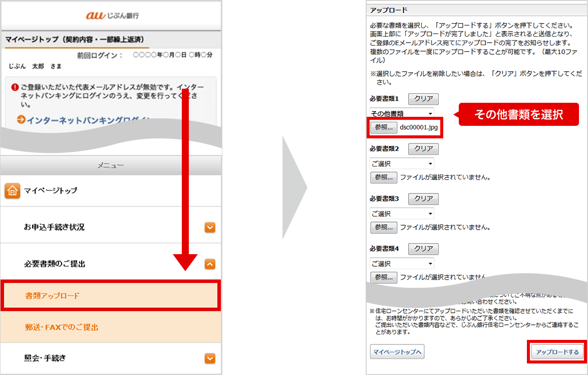Click the マイページトップへ button
This screenshot has height=375, width=588.
[397, 352]
